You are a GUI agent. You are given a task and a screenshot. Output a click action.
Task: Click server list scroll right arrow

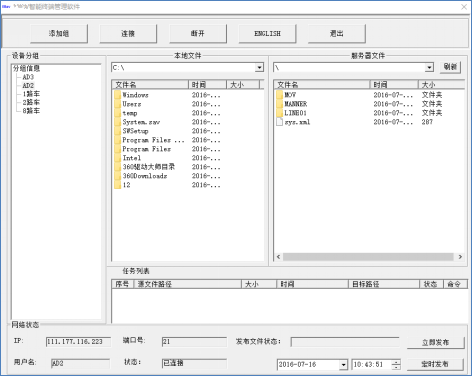pyautogui.click(x=460, y=257)
